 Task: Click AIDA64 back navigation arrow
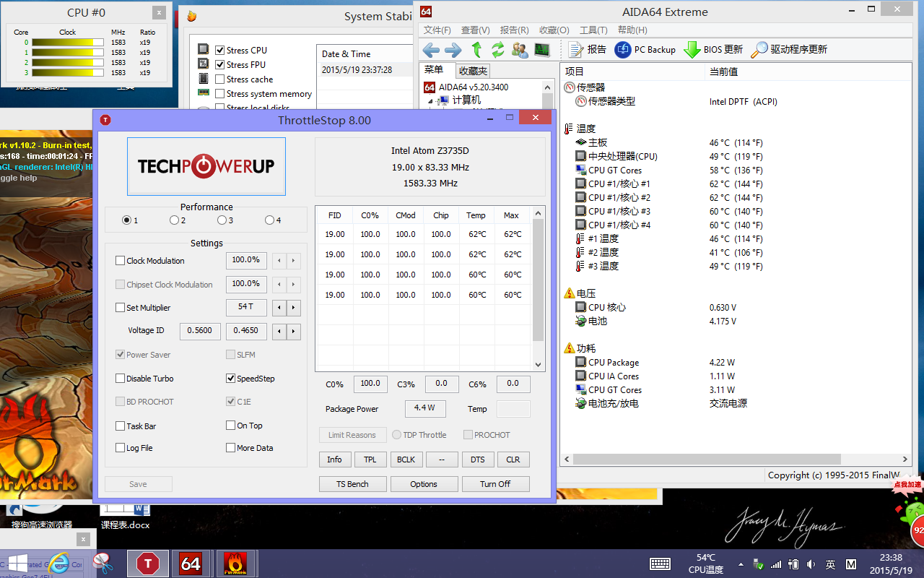(431, 50)
